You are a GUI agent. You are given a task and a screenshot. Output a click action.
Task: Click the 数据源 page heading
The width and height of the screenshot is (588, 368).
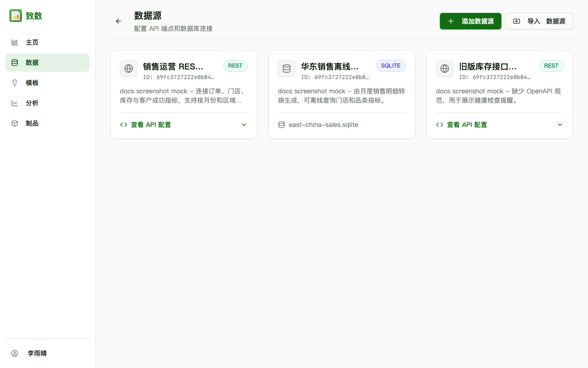[148, 16]
